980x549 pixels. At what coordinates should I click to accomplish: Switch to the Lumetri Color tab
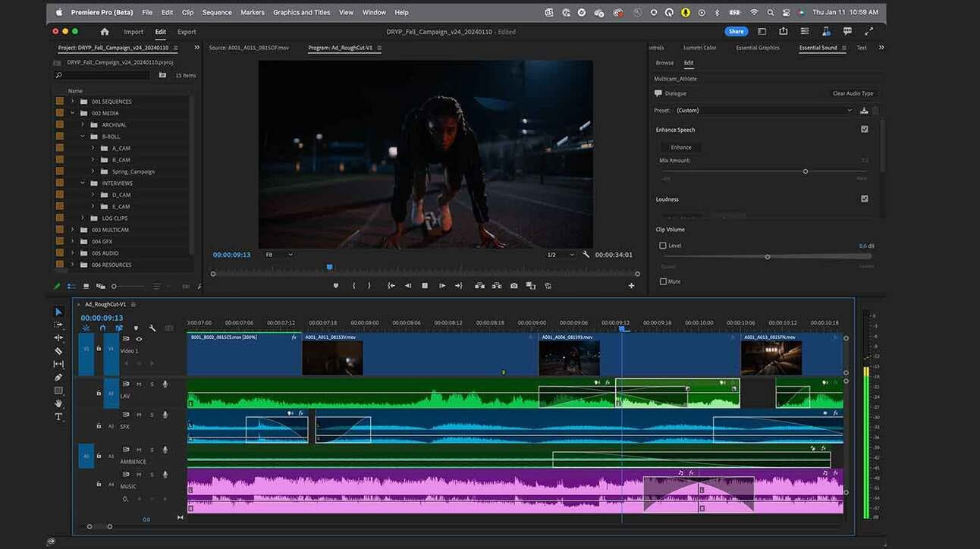(699, 48)
